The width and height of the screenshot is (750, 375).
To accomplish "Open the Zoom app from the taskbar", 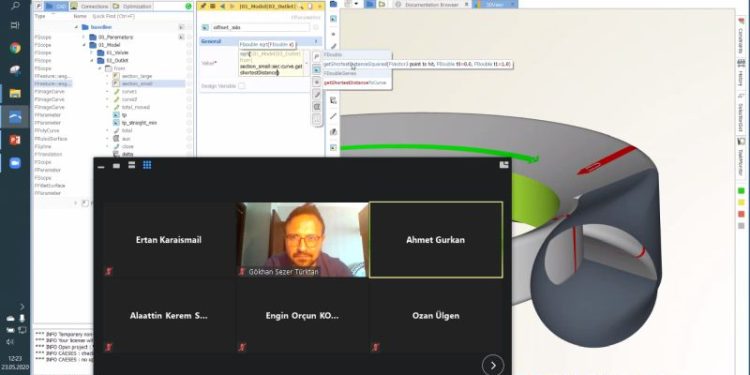I will 15,163.
